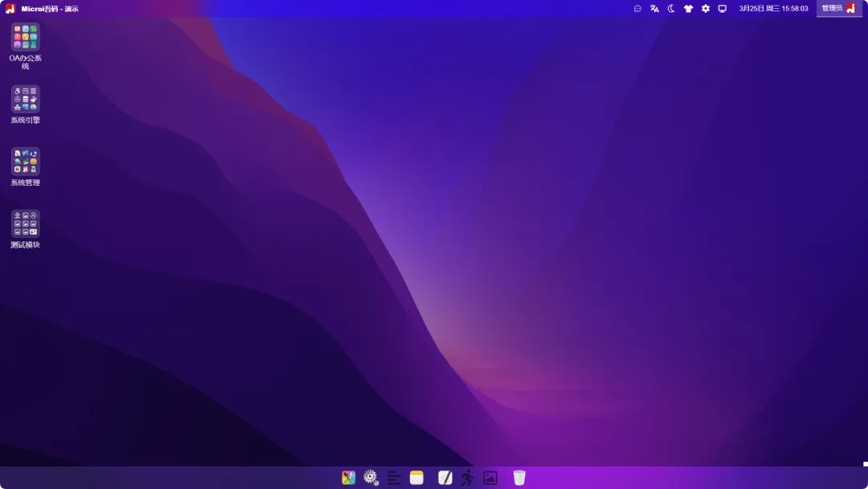The width and height of the screenshot is (868, 489).
Task: Open the pen and paper editor dock icon
Action: pos(445,478)
